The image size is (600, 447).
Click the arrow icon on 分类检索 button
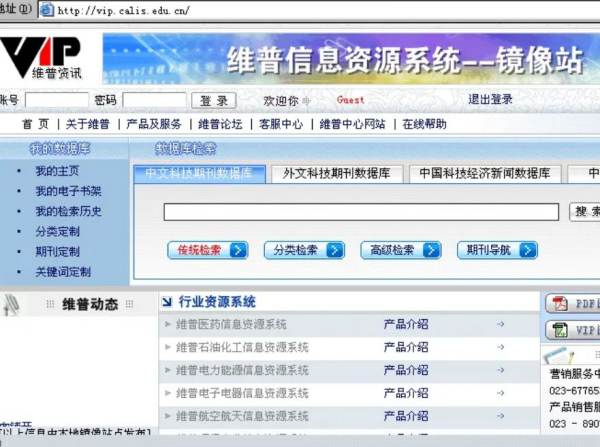tap(335, 250)
